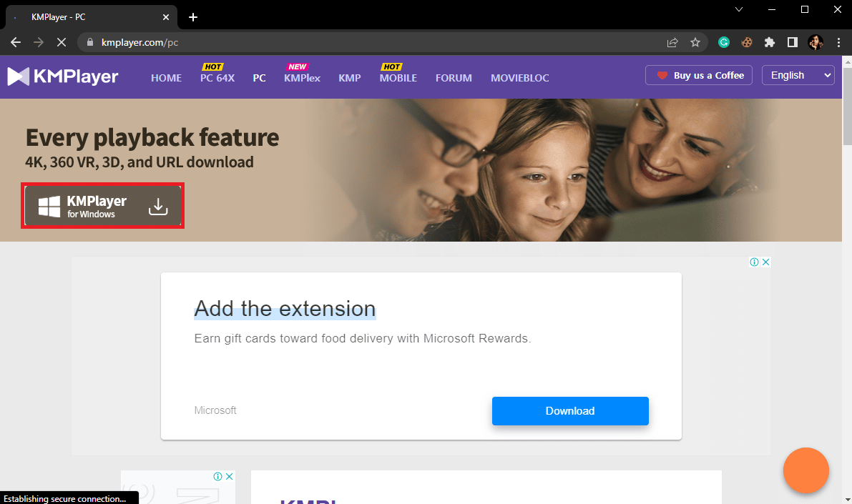The image size is (852, 504).
Task: Click the Every playback feature headline
Action: coord(152,137)
